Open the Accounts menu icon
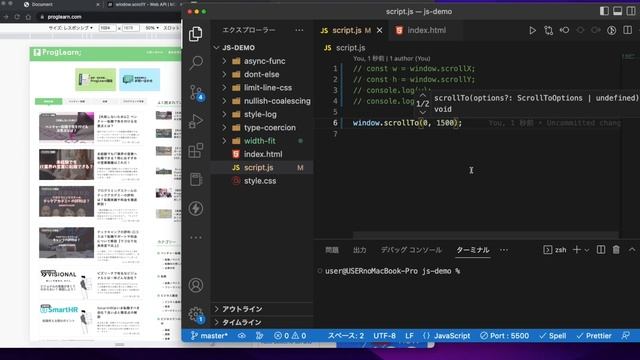 [196, 285]
